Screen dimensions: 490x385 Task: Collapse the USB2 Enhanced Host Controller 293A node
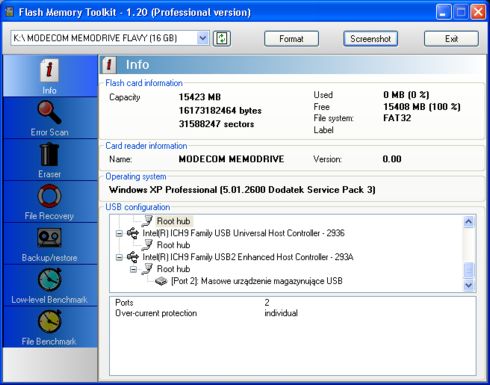coord(119,257)
